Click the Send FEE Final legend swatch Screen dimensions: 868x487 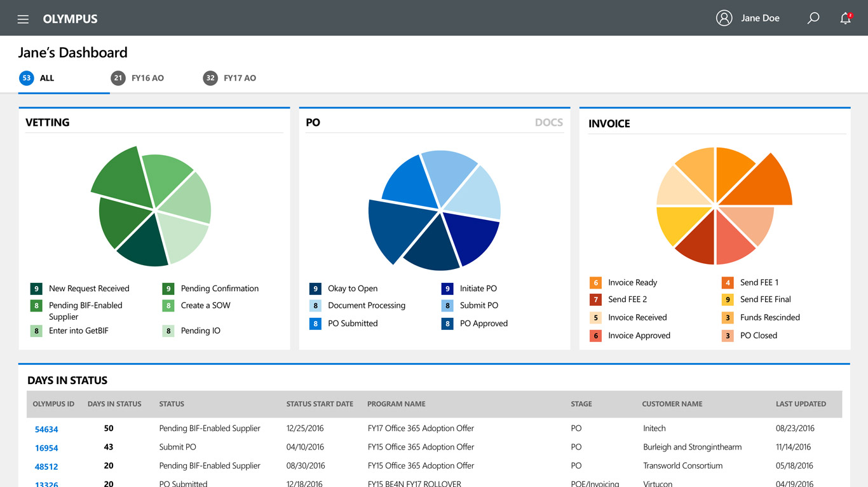coord(728,299)
